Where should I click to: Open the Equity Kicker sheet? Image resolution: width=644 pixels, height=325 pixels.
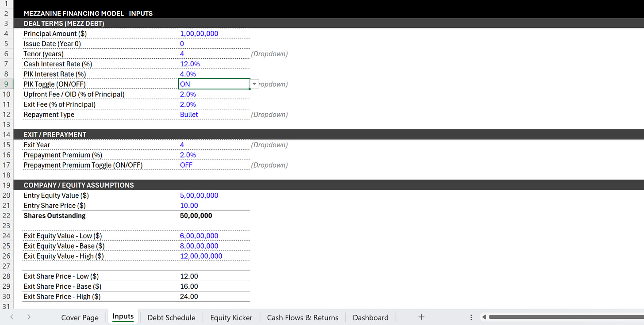click(231, 317)
